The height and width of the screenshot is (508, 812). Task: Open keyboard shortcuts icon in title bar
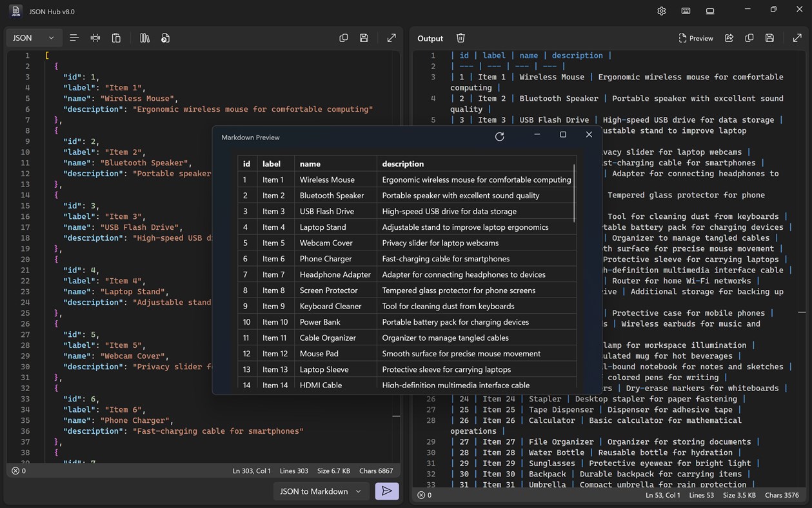pyautogui.click(x=686, y=11)
